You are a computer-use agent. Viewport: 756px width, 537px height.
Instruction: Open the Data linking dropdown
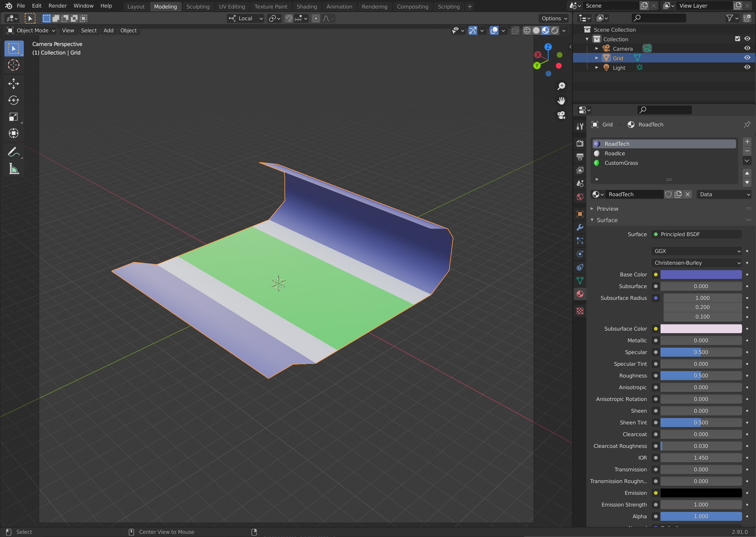point(724,194)
